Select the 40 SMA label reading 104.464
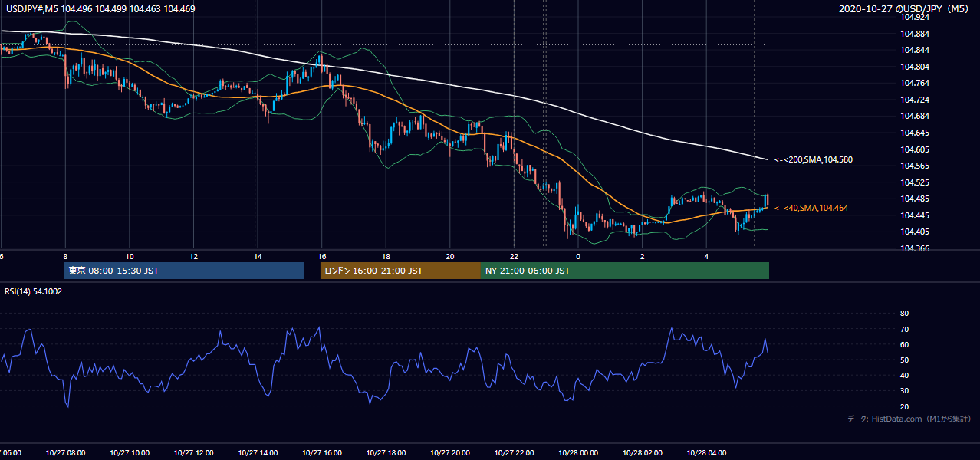The height and width of the screenshot is (460, 980). pos(811,208)
